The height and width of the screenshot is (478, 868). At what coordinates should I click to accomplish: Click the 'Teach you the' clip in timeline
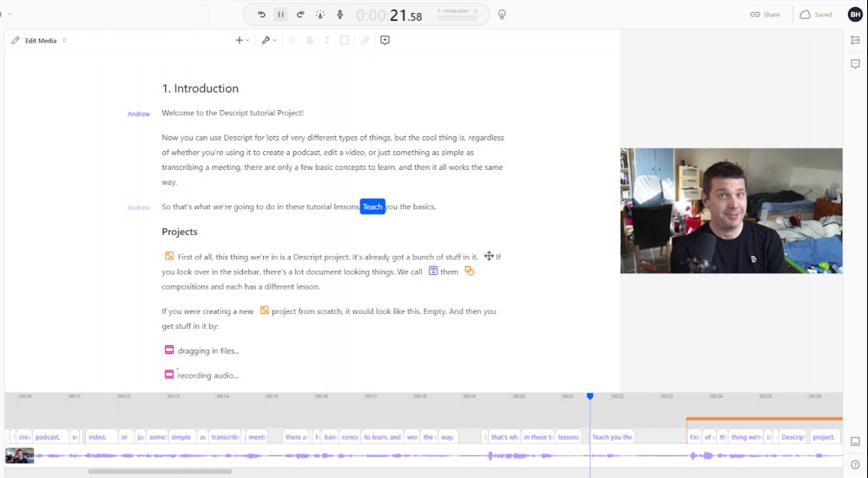click(612, 437)
